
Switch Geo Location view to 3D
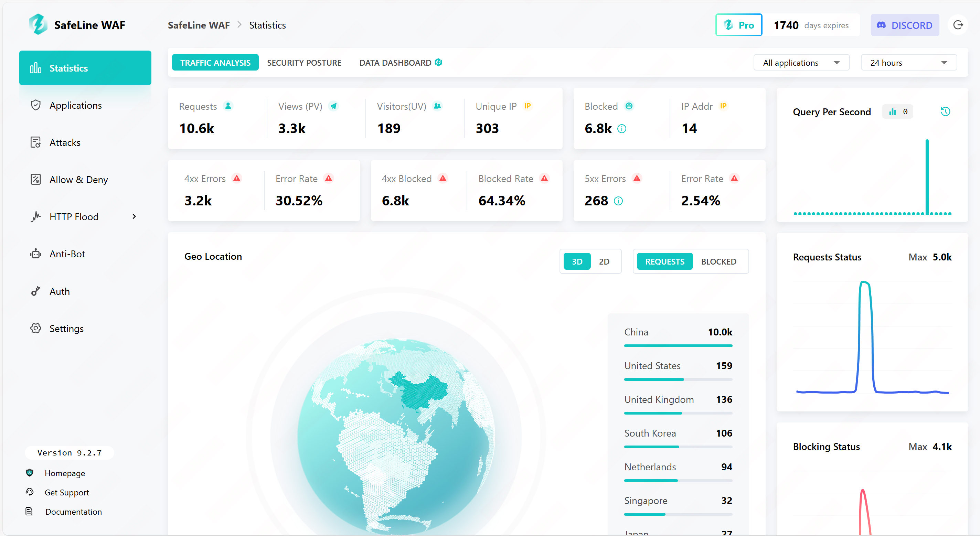(577, 262)
